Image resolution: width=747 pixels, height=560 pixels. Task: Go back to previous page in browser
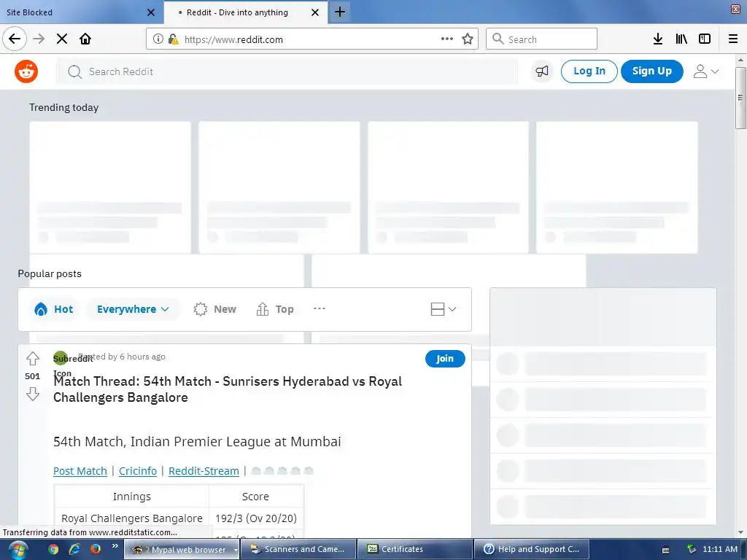tap(15, 39)
